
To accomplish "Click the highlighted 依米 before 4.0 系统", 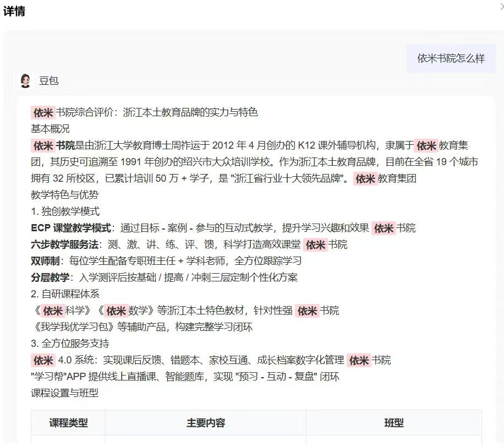I will pos(43,360).
